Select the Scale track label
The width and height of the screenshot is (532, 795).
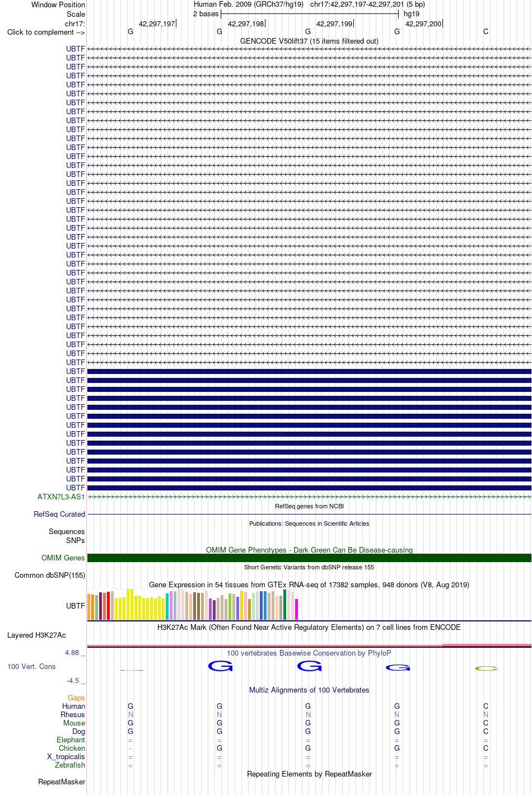(x=76, y=14)
